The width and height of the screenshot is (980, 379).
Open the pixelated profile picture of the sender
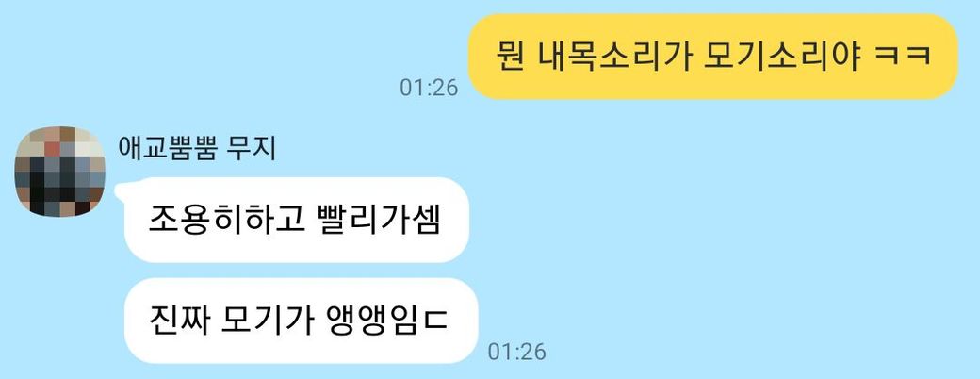click(x=59, y=172)
